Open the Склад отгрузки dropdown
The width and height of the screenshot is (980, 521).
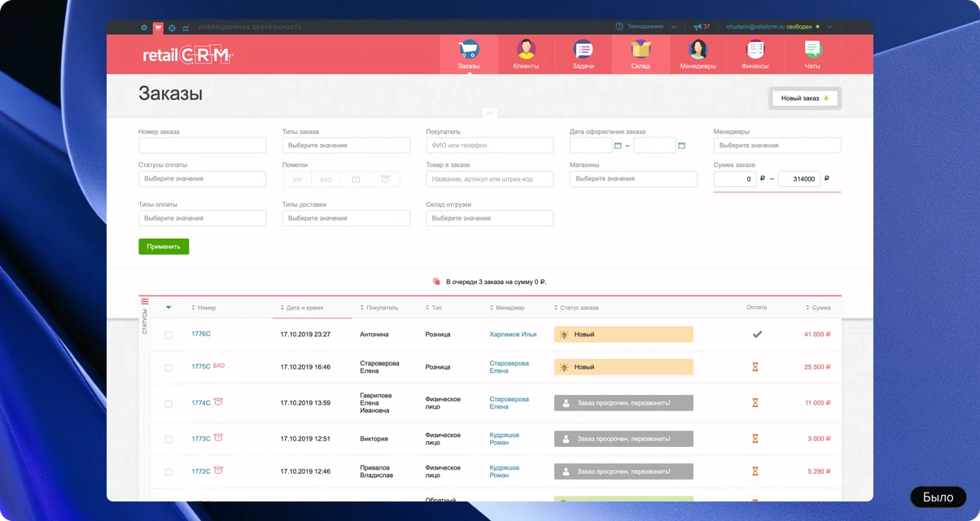tap(489, 218)
